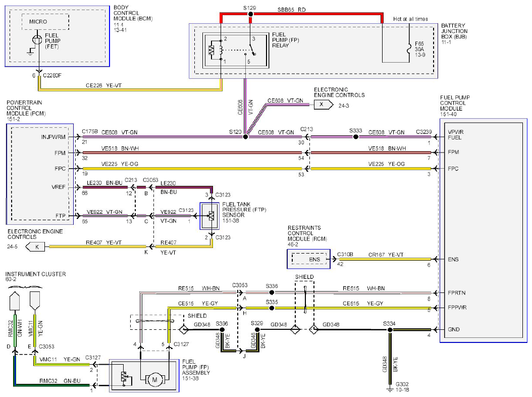Select the POWERTRAIN CONTROL MODULE (PCM) label
This screenshot has width=532, height=397.
tap(26, 108)
